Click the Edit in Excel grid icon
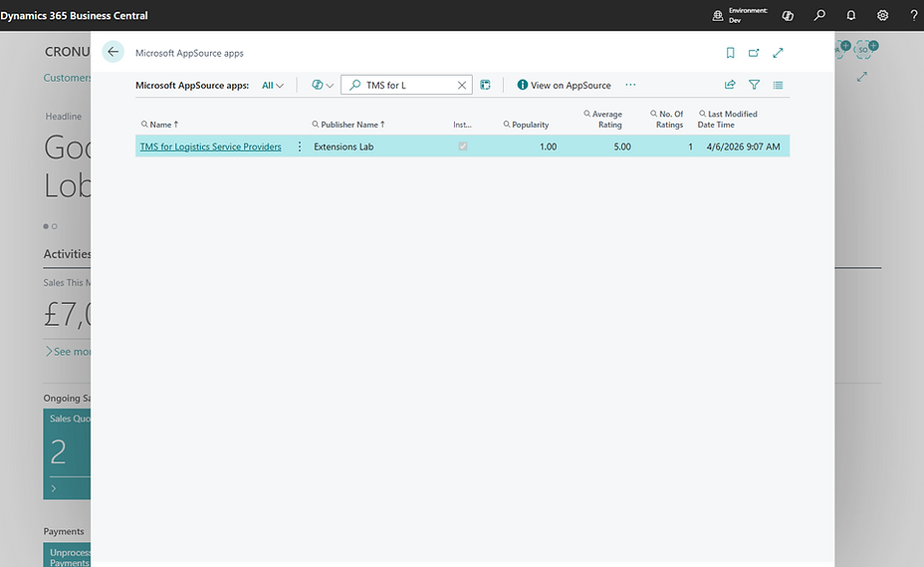Screen dimensions: 924x567 tap(485, 85)
